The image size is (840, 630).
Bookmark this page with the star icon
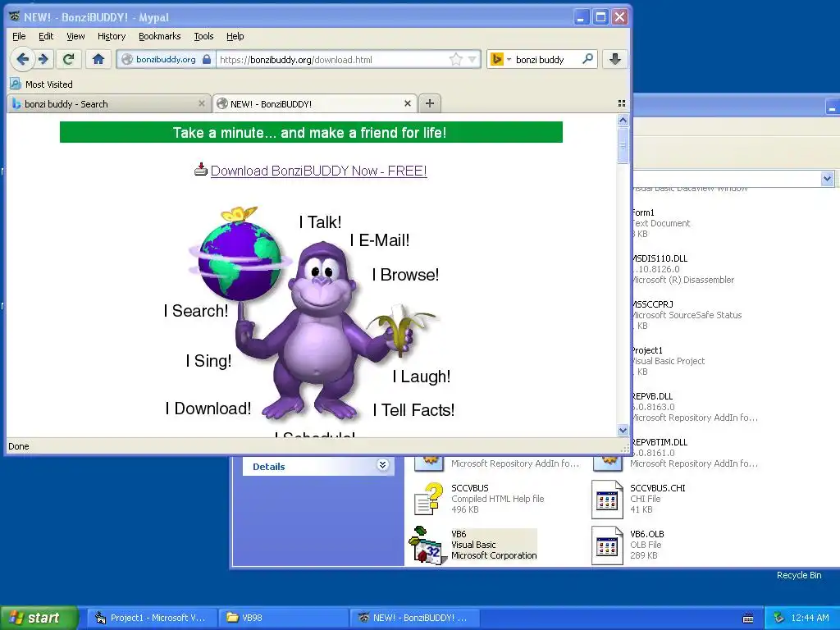click(455, 59)
